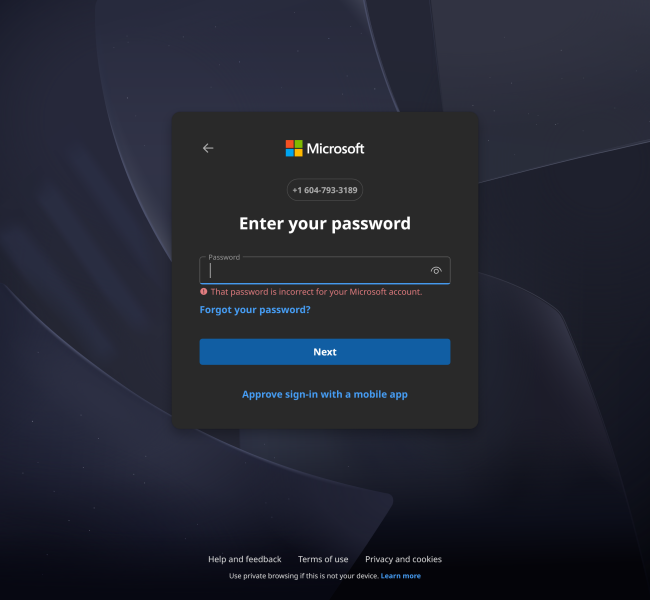Go back using the left arrow icon

click(x=208, y=148)
